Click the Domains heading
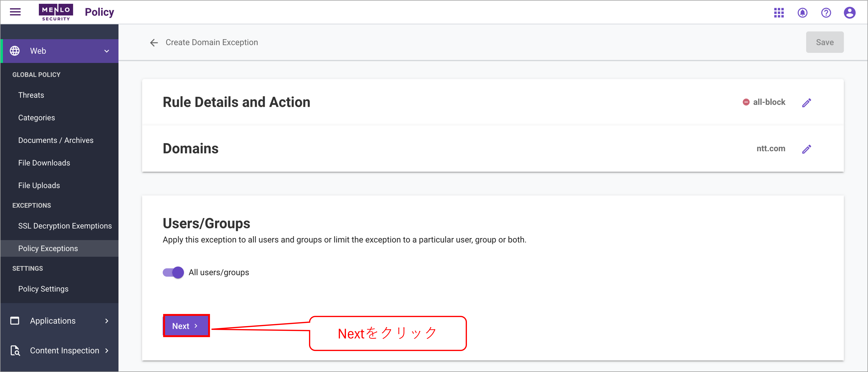This screenshot has height=372, width=868. point(190,149)
